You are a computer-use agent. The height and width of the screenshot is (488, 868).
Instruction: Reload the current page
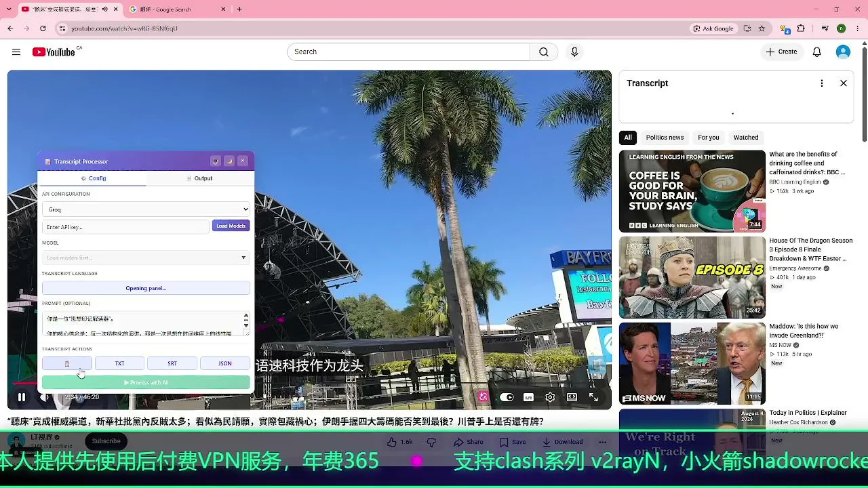(43, 28)
